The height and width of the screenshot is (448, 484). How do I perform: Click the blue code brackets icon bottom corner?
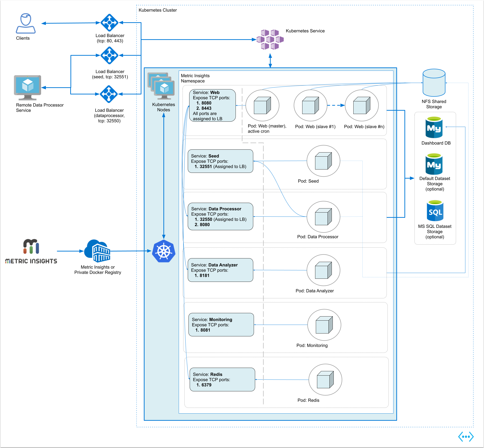click(x=466, y=437)
